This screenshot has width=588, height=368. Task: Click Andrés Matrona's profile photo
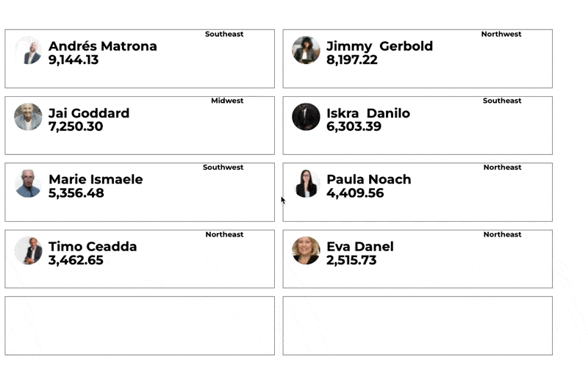29,51
